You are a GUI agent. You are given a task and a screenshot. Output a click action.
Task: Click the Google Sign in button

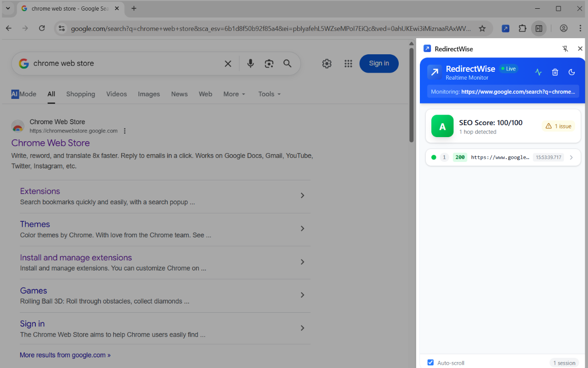[379, 63]
